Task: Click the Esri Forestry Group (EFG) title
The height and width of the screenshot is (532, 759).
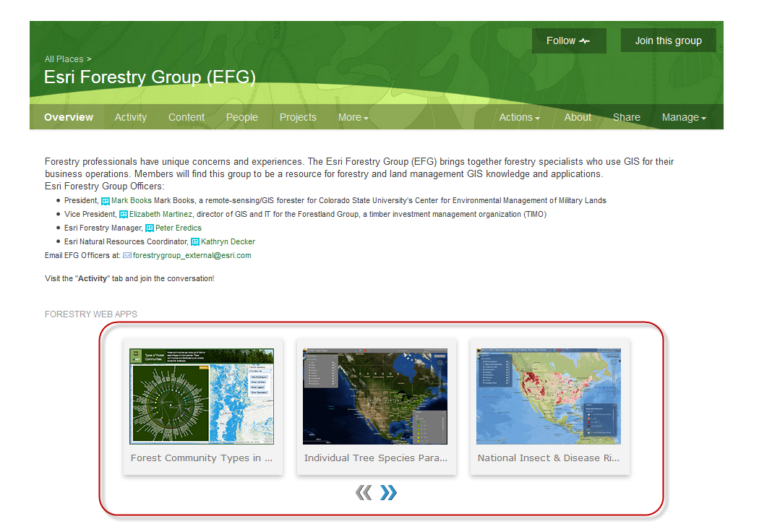Action: [x=150, y=77]
